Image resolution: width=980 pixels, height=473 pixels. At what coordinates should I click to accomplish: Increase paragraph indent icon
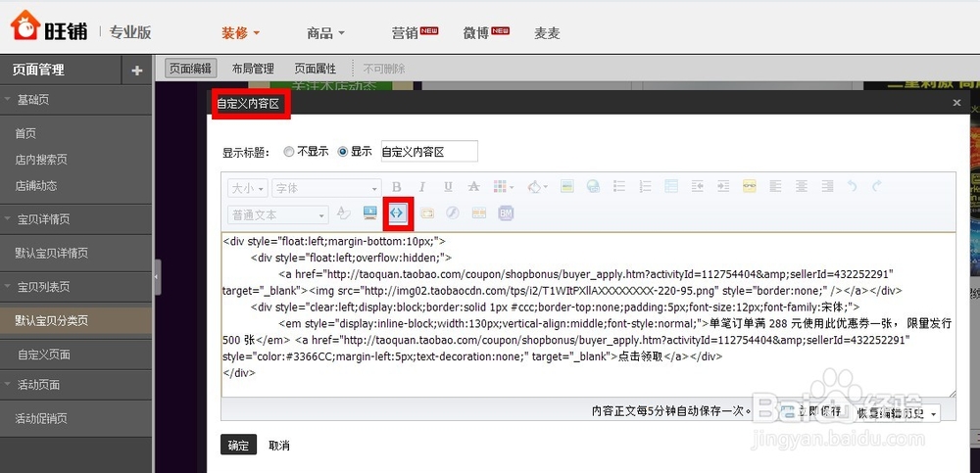click(723, 186)
